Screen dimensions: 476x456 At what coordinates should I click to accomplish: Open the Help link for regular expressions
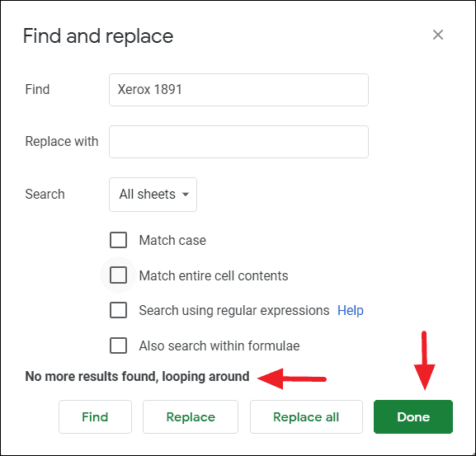tap(351, 310)
